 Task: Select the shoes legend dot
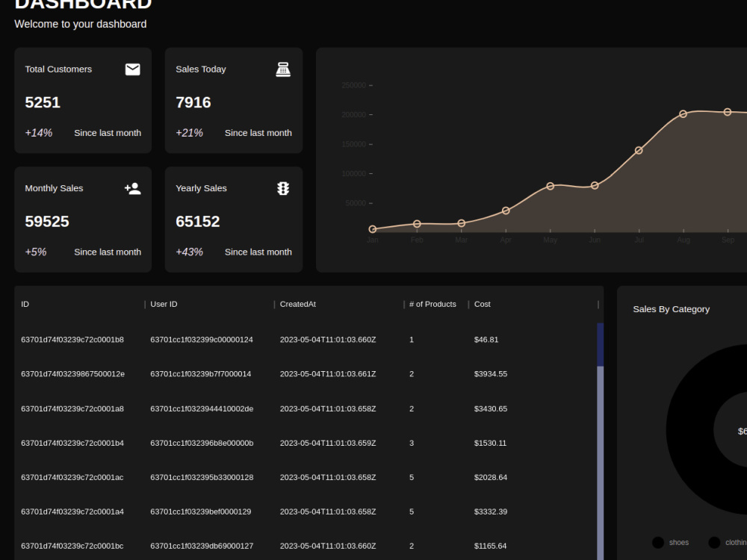(658, 542)
